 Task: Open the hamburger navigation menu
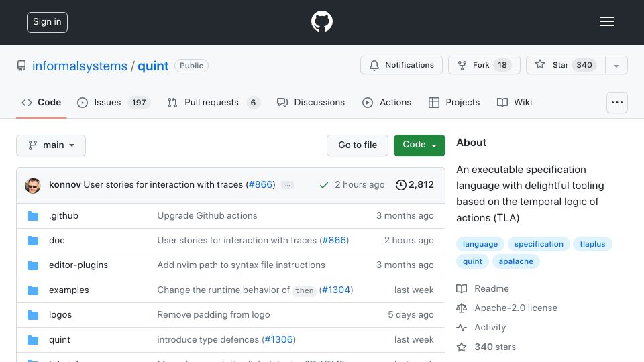[x=606, y=21]
